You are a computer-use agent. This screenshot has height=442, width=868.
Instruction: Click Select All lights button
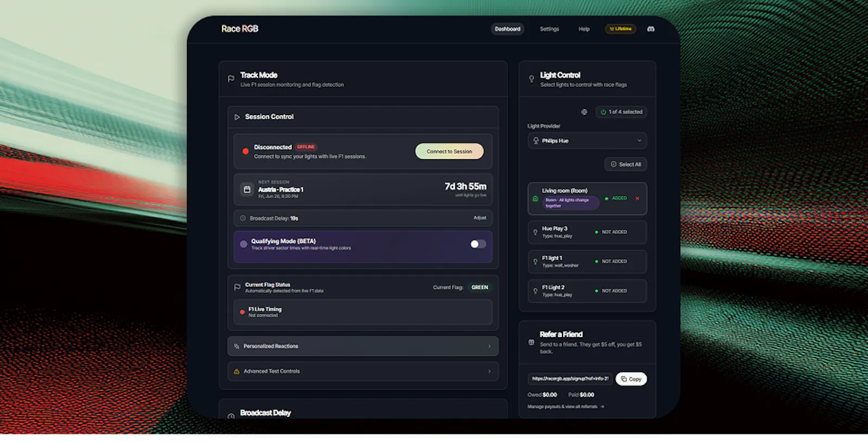(x=626, y=164)
